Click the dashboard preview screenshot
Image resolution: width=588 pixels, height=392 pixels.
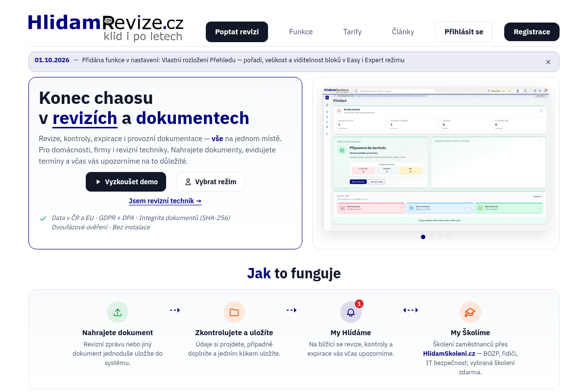[436, 159]
